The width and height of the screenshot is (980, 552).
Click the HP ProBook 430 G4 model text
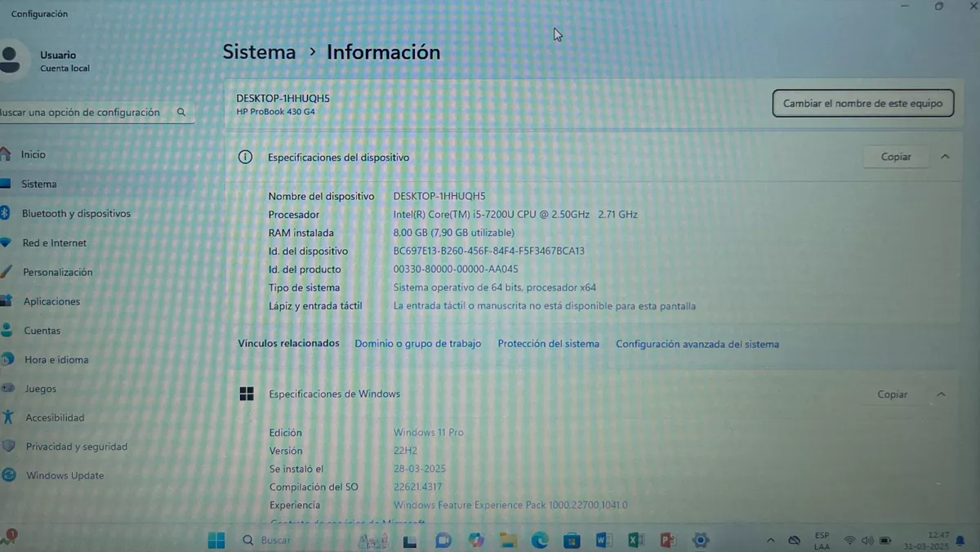click(x=275, y=111)
